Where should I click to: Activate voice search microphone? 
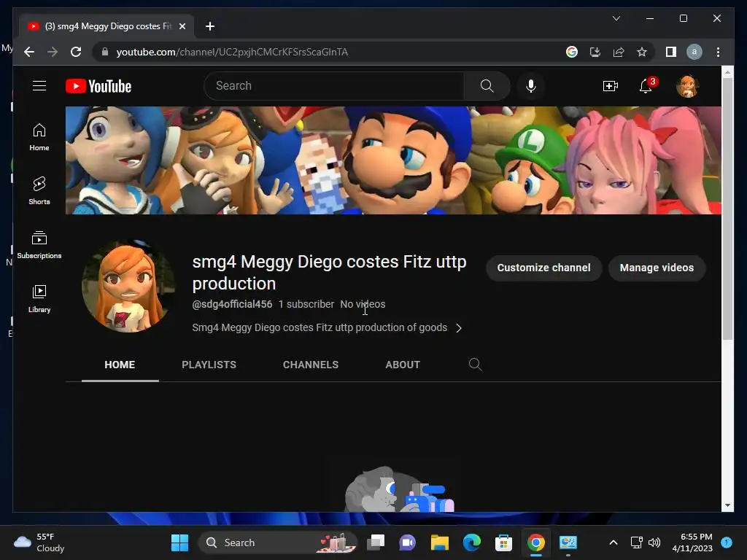tap(531, 86)
